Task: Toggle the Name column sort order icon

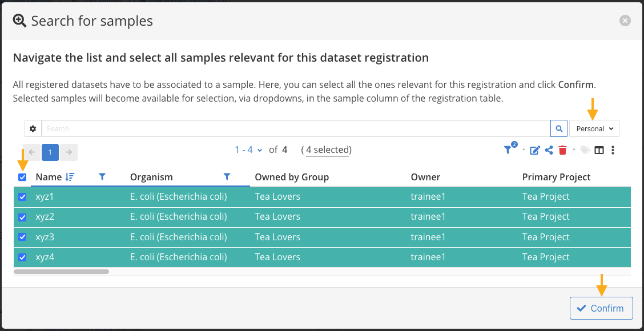Action: pos(70,177)
